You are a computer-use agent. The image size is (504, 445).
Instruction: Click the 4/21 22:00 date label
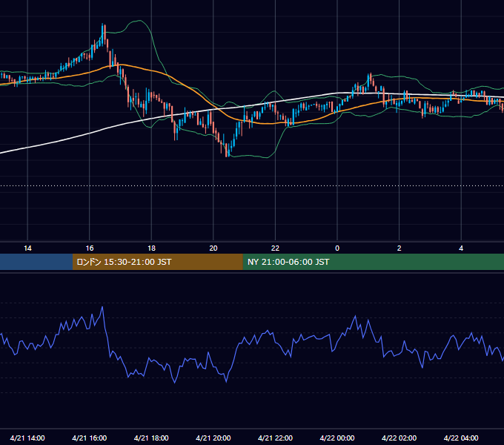(x=275, y=438)
